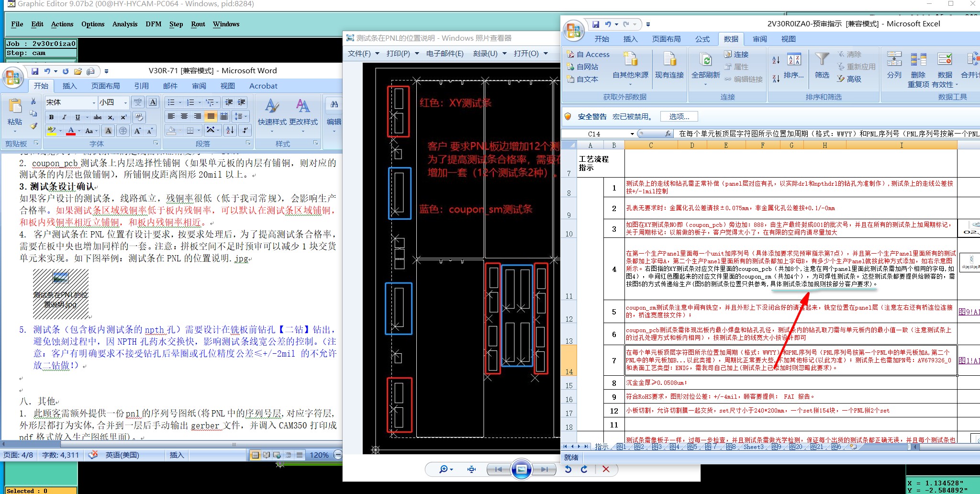Toggle Italic formatting in Word
980x494 pixels.
[64, 117]
